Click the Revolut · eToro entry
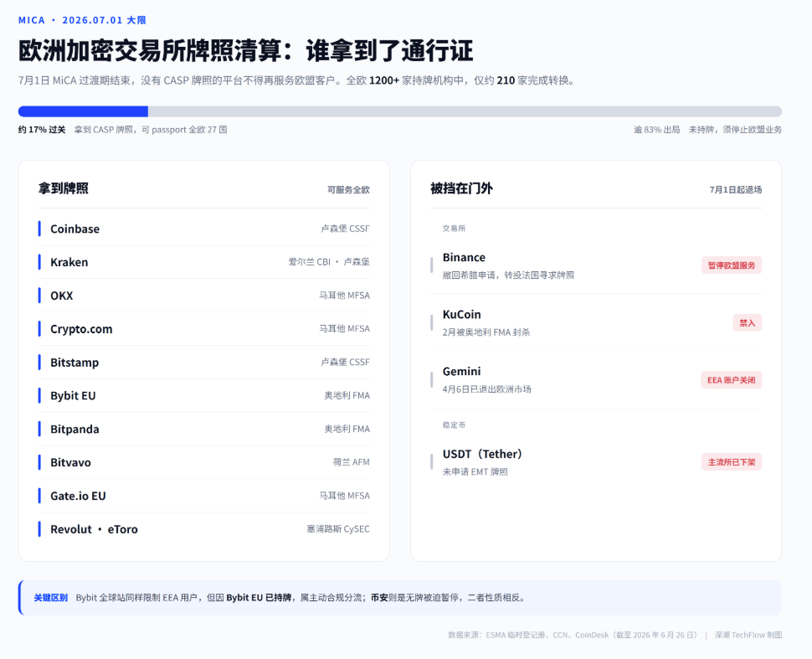 [204, 529]
